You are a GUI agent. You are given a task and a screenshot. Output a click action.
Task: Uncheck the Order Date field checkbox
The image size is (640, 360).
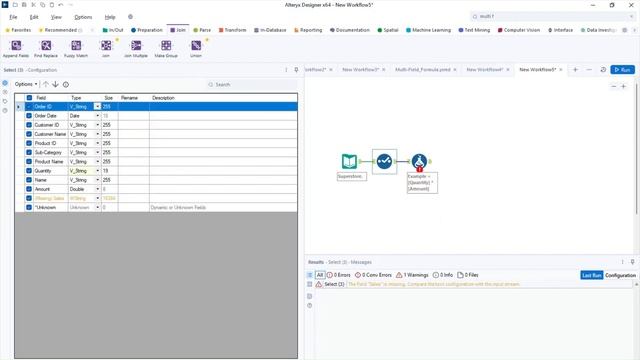(29, 116)
